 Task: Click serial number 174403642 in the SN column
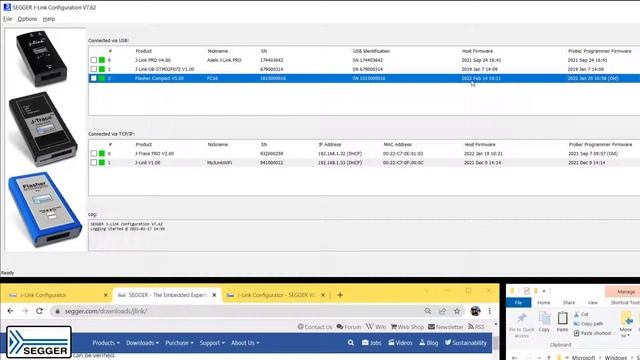pos(271,60)
